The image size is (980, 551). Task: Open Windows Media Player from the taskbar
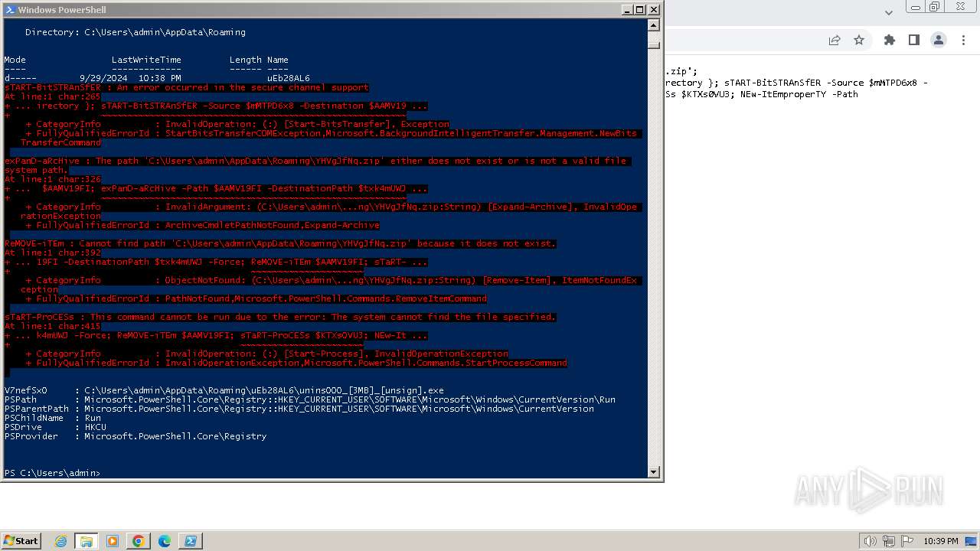tap(113, 541)
